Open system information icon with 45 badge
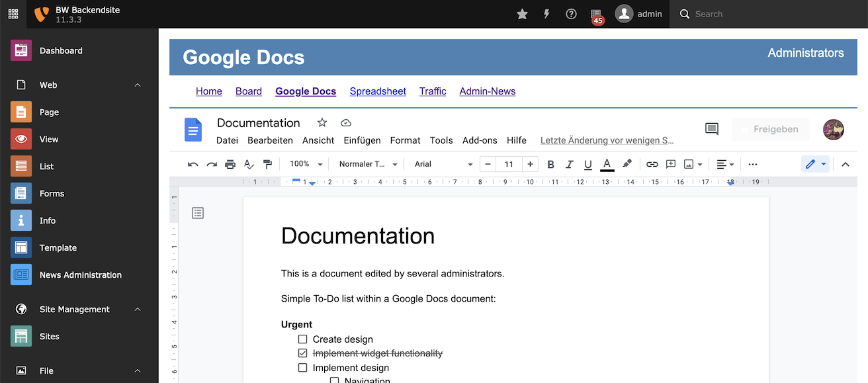Screen dimensions: 868x383 pyautogui.click(x=597, y=15)
